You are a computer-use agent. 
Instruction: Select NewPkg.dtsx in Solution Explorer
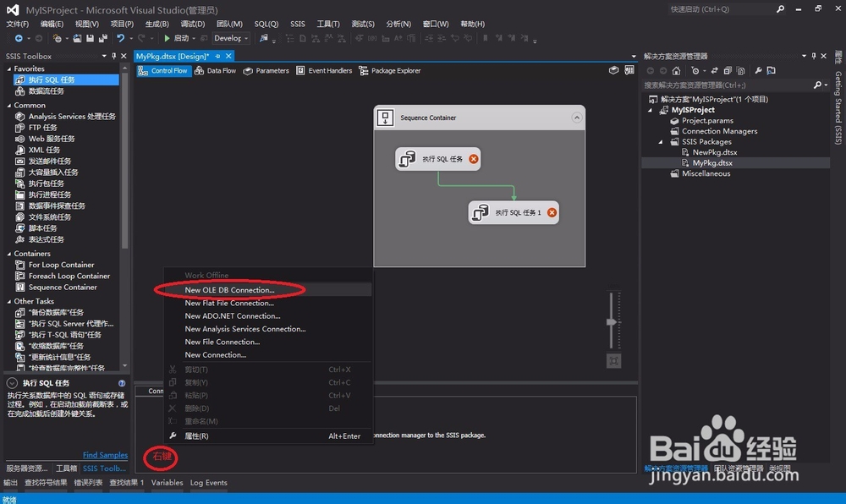pos(709,152)
